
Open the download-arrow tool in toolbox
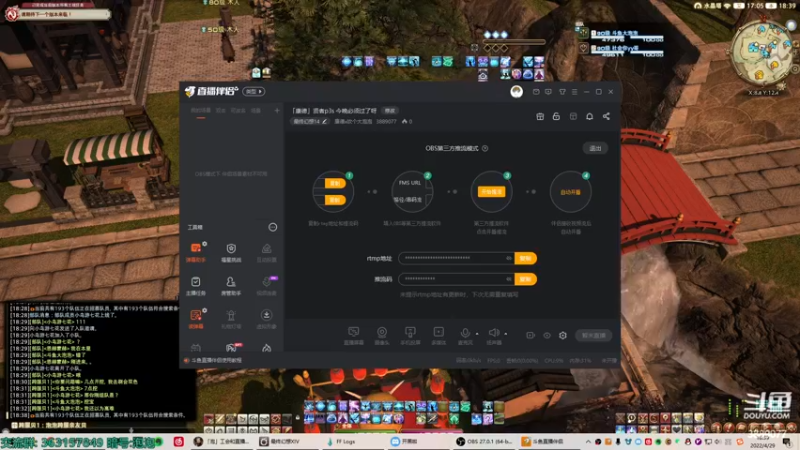pyautogui.click(x=266, y=319)
